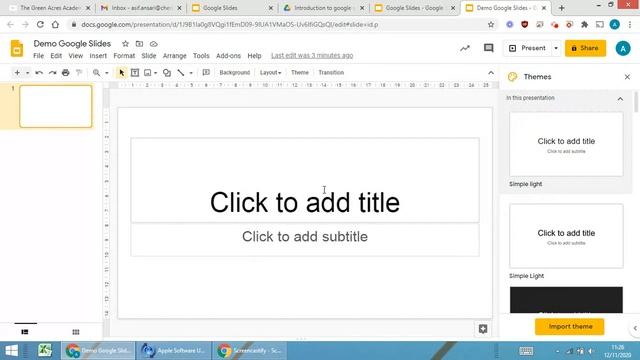Screen dimensions: 640x360
Task: Click the Transition toolbar button
Action: (x=331, y=73)
